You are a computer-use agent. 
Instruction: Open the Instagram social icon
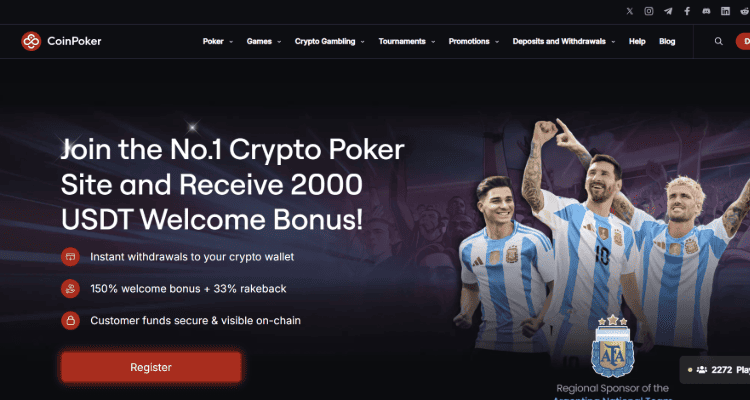point(649,11)
